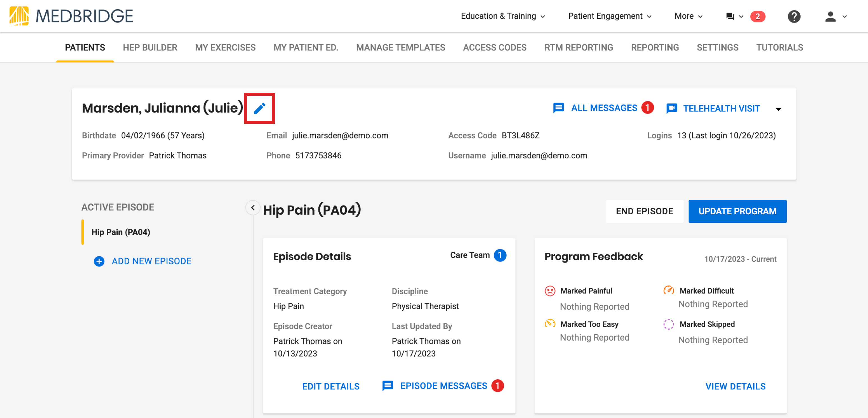Collapse the episode sidebar with chevron button
868x418 pixels.
tap(253, 208)
